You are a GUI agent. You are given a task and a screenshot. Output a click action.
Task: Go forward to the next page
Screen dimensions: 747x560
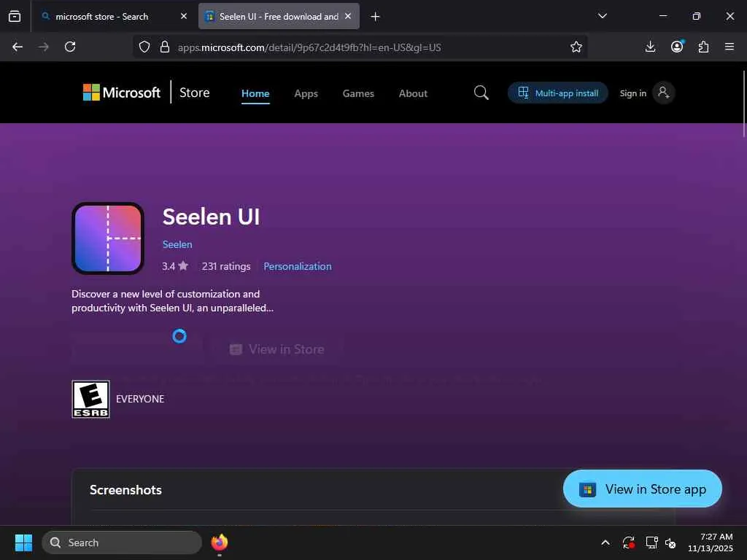pos(44,47)
